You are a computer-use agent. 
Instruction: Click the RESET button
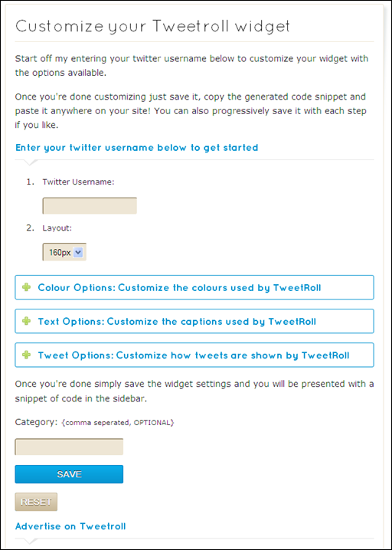pos(36,502)
